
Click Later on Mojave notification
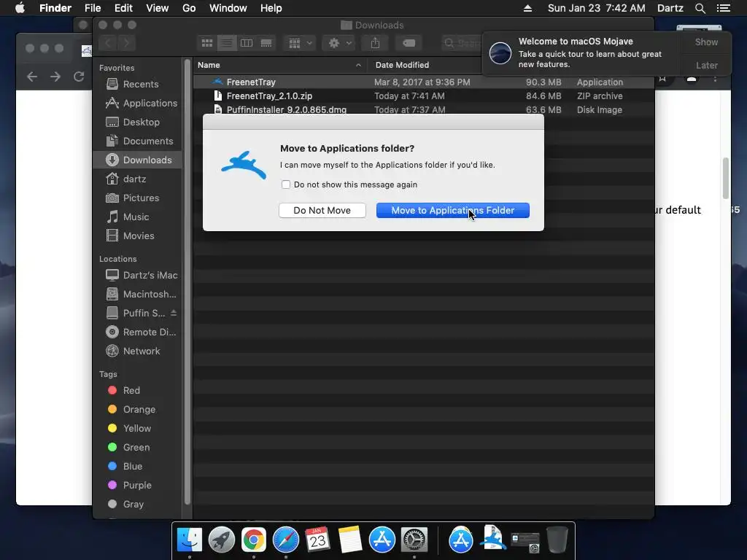pyautogui.click(x=706, y=65)
